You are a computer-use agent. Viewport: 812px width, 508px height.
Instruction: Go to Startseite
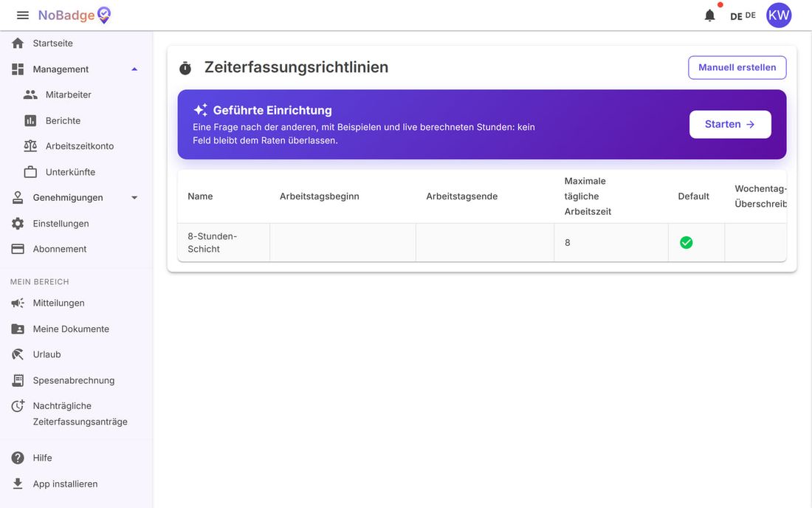(53, 43)
